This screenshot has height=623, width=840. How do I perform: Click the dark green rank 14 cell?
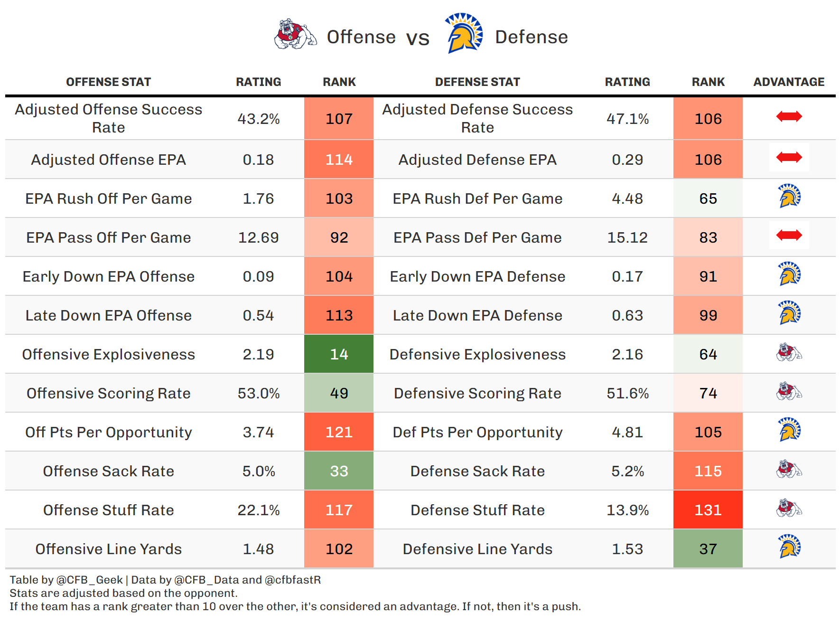pyautogui.click(x=339, y=354)
